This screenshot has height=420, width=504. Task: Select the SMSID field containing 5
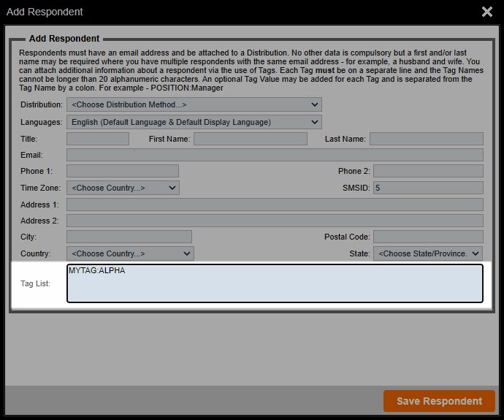click(427, 188)
